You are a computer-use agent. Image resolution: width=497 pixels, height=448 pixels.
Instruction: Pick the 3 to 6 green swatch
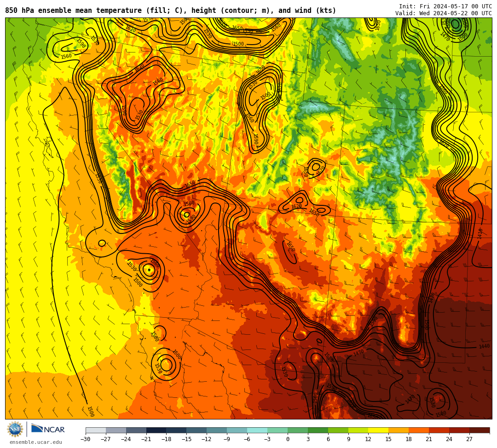pos(318,430)
